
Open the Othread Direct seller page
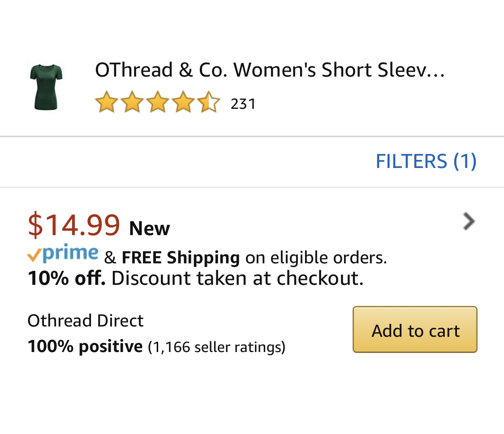[85, 321]
